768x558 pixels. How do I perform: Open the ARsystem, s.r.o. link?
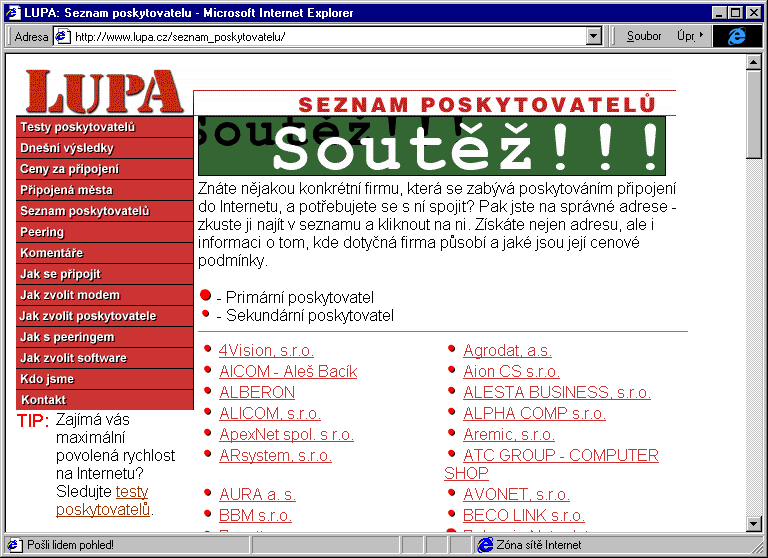275,456
